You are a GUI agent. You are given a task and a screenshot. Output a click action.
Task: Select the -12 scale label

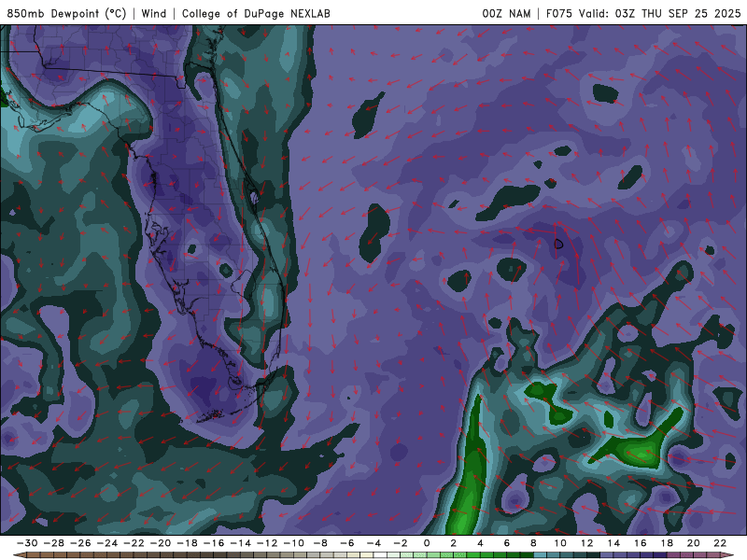coord(267,543)
